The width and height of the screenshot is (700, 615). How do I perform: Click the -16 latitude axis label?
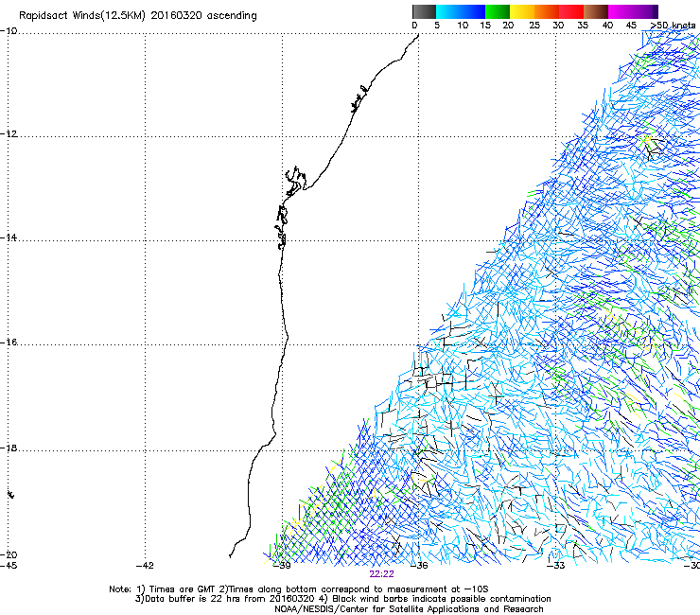click(x=9, y=343)
